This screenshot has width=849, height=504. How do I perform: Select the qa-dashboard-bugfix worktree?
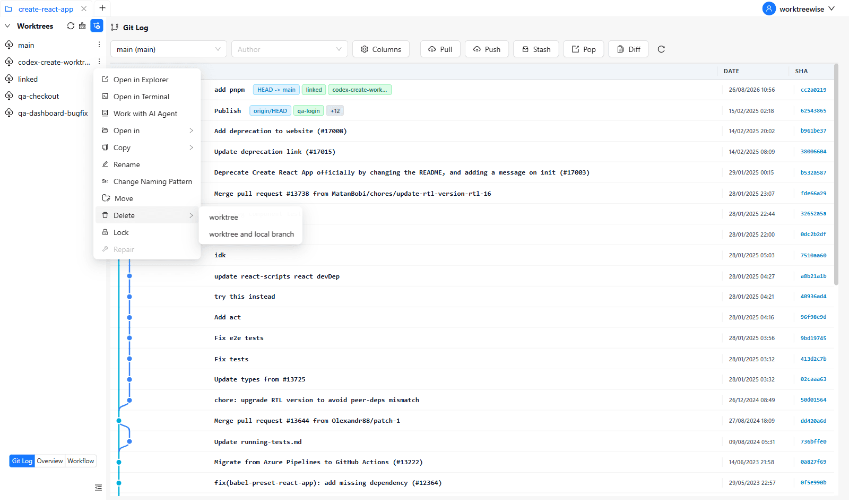53,113
